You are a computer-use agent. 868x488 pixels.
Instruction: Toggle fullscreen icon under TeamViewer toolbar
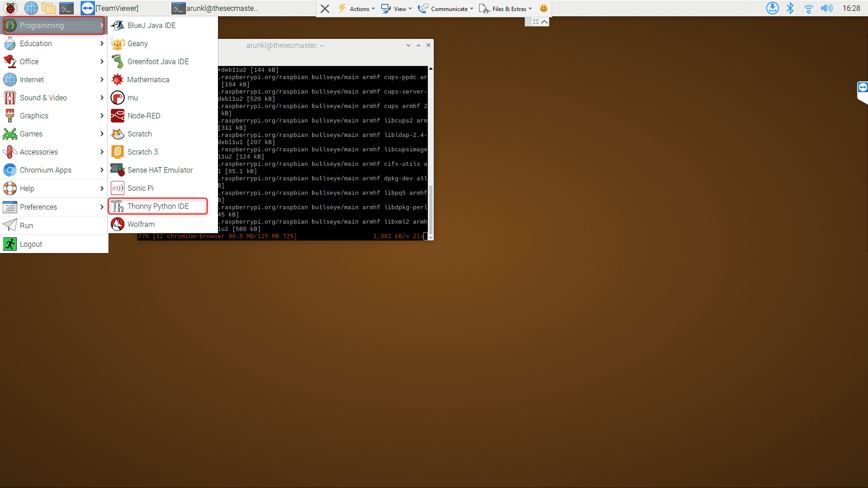click(x=536, y=22)
